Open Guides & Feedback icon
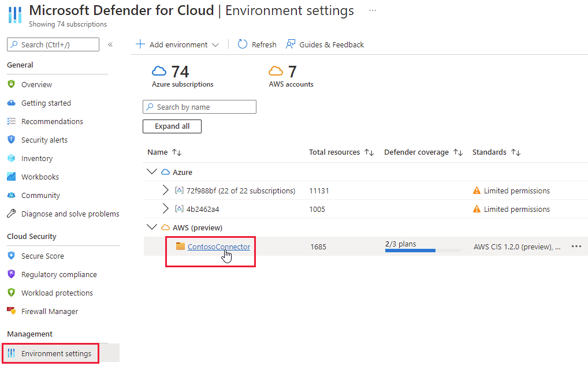588x366 pixels. click(291, 44)
